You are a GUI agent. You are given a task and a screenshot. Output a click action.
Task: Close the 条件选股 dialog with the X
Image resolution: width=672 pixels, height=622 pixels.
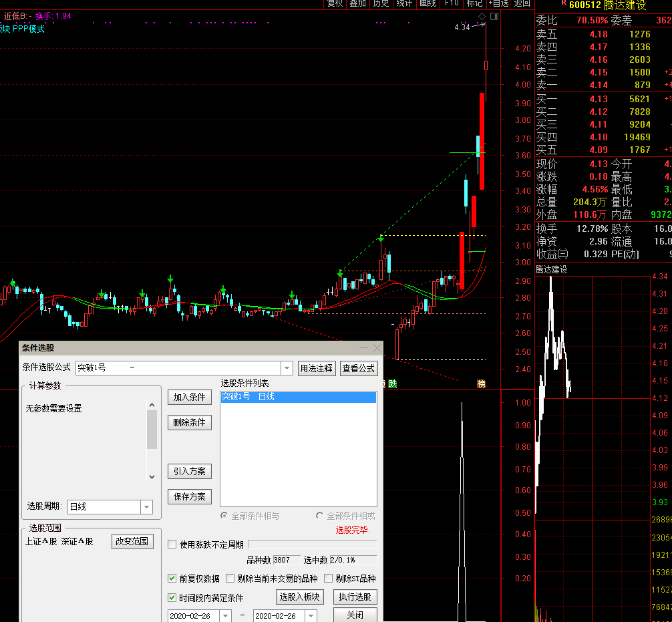pos(377,347)
